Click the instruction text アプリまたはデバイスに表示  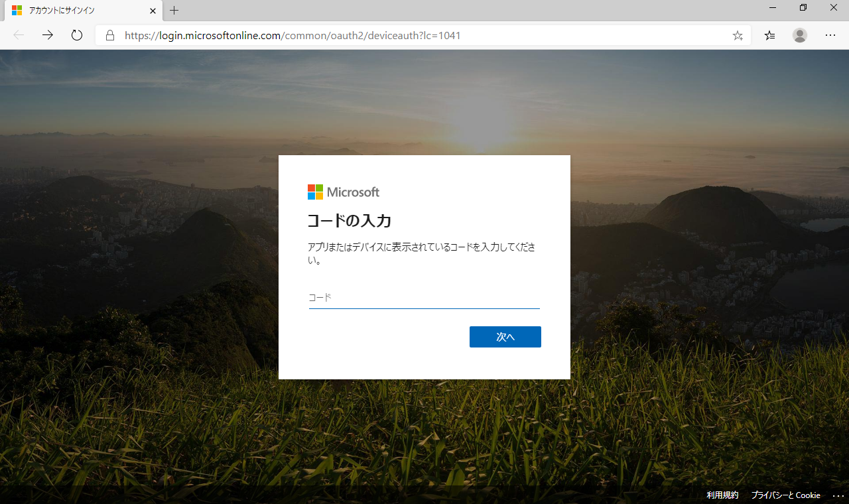422,253
